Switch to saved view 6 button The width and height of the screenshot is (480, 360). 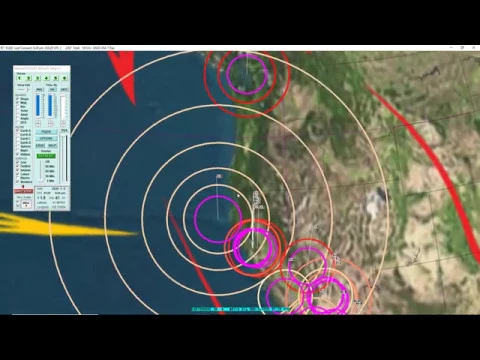(65, 78)
